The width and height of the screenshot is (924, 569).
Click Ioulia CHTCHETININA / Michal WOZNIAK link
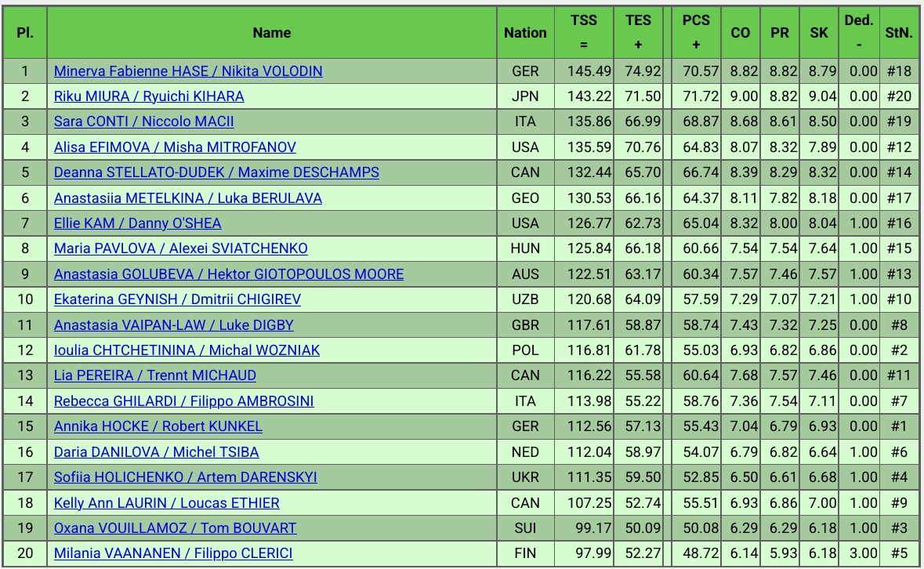(x=187, y=350)
